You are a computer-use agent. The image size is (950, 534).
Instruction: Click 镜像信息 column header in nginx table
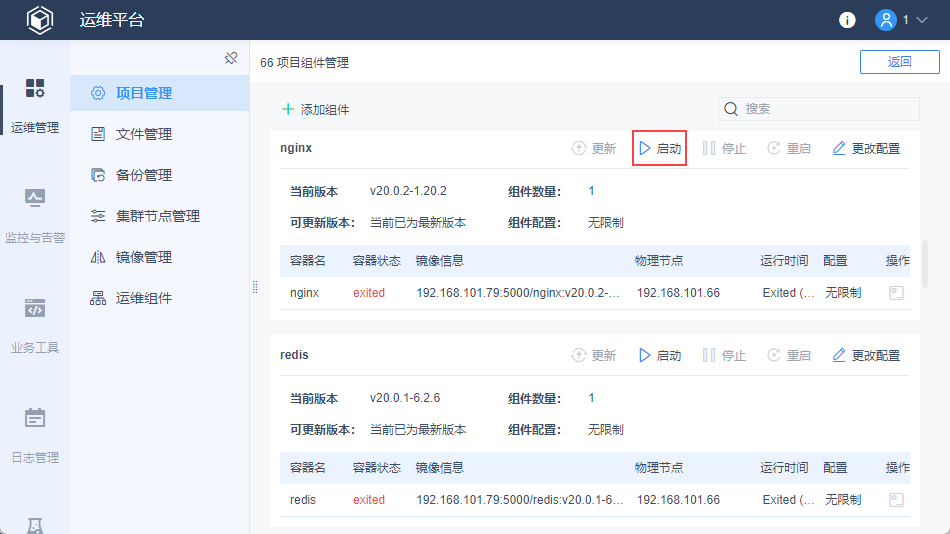(440, 261)
